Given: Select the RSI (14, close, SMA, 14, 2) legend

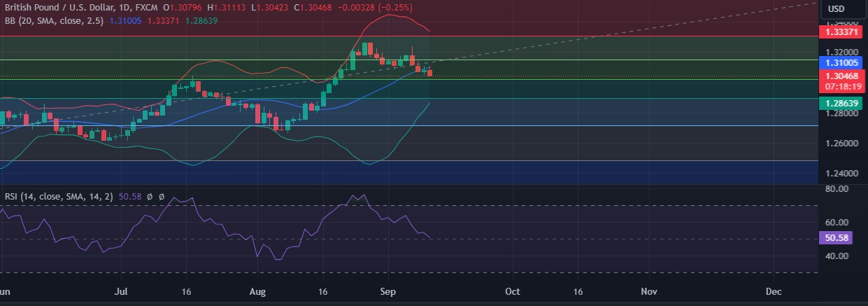Looking at the screenshot, I should (x=61, y=198).
